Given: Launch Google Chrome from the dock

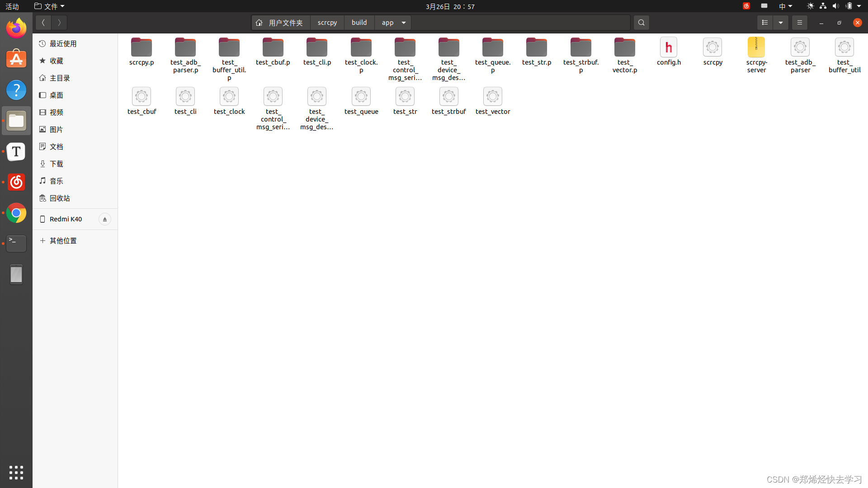Looking at the screenshot, I should [16, 213].
